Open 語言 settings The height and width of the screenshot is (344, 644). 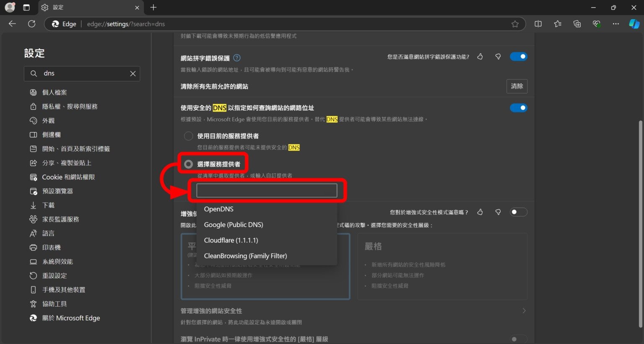tap(48, 233)
